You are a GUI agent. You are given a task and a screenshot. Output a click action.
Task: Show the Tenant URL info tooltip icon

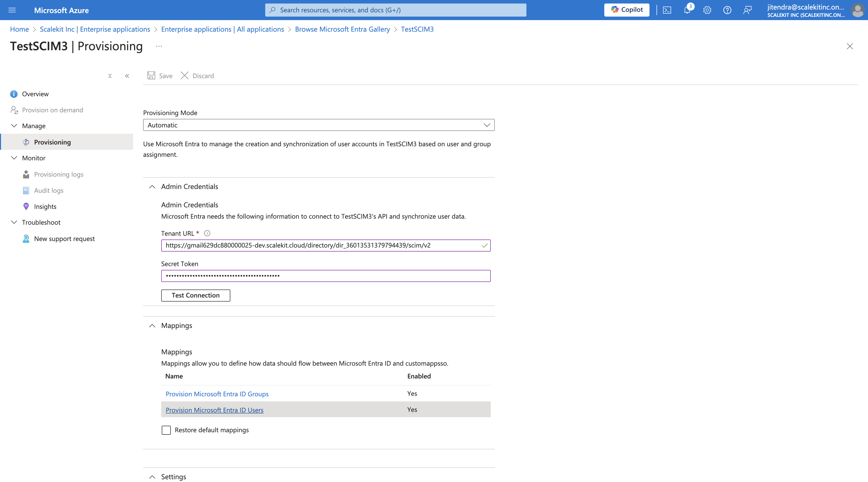point(207,233)
